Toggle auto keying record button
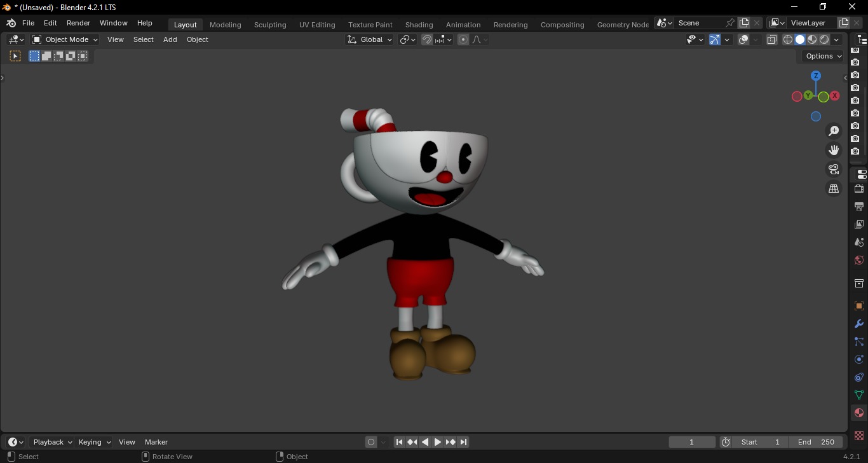 (371, 442)
